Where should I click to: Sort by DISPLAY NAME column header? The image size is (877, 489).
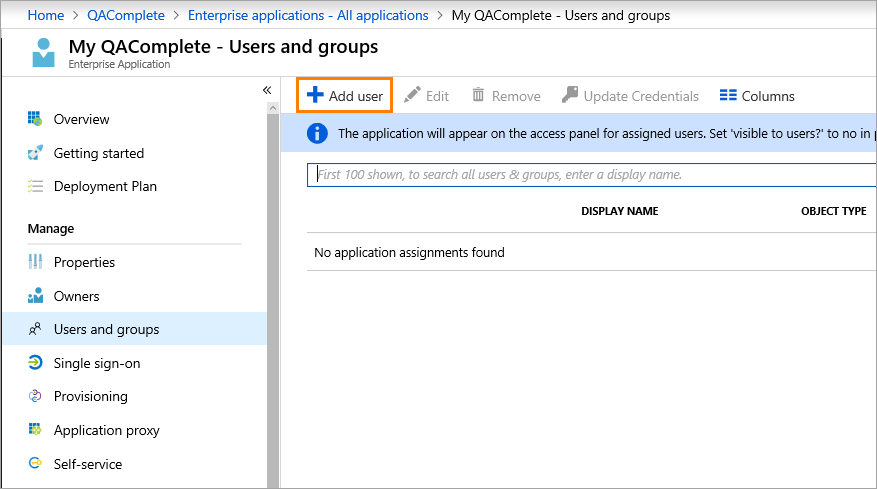pos(619,211)
